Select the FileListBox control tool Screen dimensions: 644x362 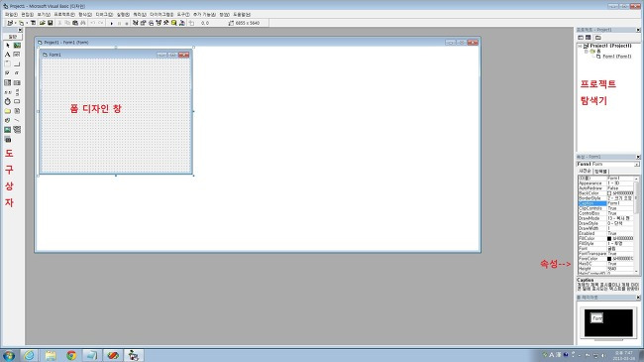[x=17, y=111]
